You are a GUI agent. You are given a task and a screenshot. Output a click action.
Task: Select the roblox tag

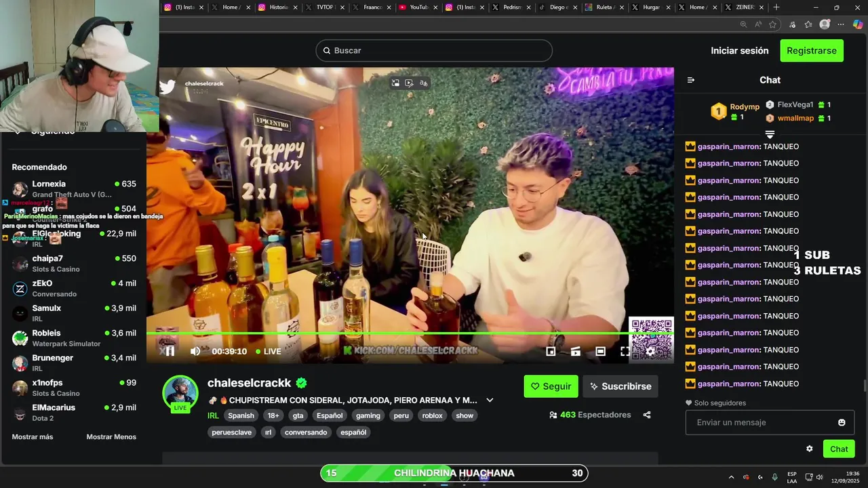point(432,415)
